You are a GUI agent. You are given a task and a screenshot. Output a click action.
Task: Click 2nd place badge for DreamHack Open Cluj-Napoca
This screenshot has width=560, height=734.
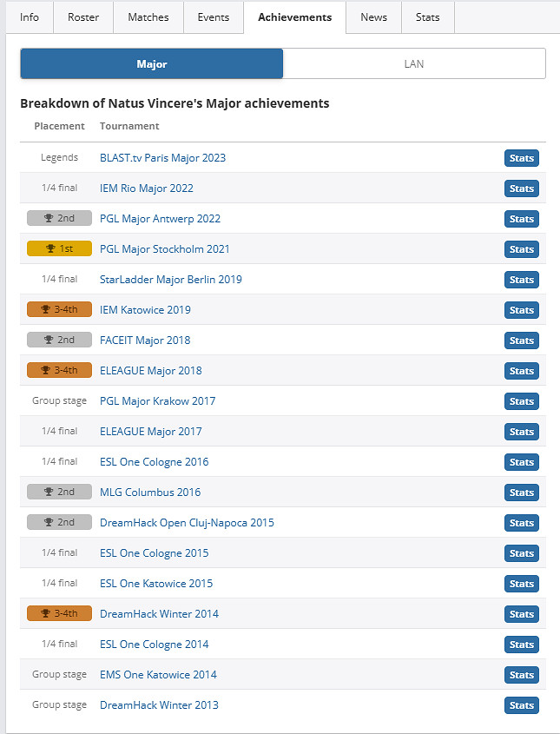tap(59, 522)
